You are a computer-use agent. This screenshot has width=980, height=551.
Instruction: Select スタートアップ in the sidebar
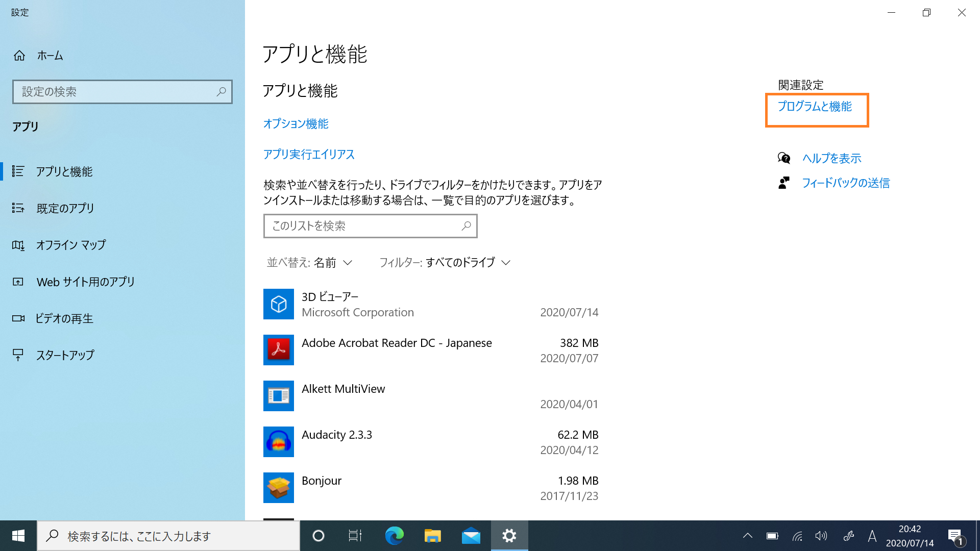tap(65, 355)
